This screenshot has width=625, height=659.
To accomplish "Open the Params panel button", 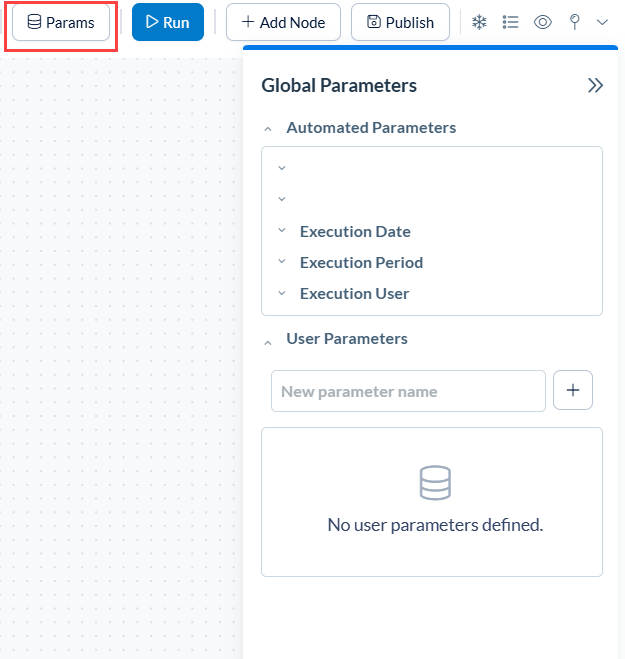I will [61, 22].
